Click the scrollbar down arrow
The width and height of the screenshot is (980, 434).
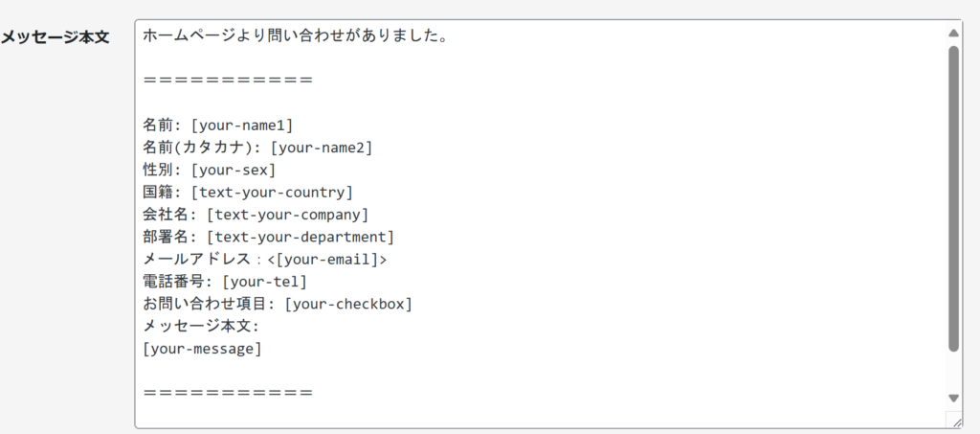[x=953, y=398]
